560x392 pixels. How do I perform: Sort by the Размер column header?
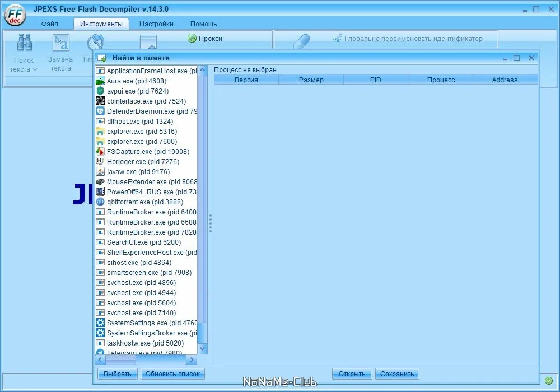pos(311,80)
